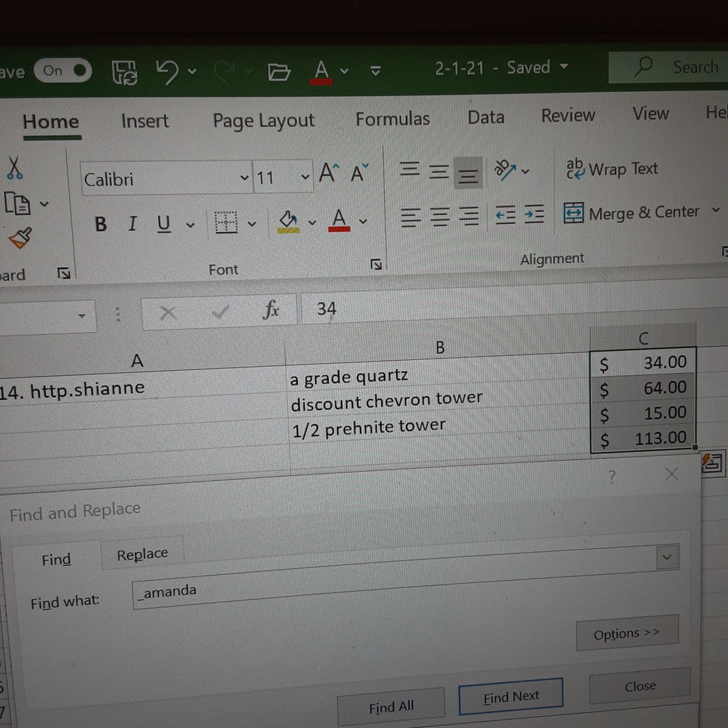
Task: Click Insert Function fx icon
Action: coord(271,310)
